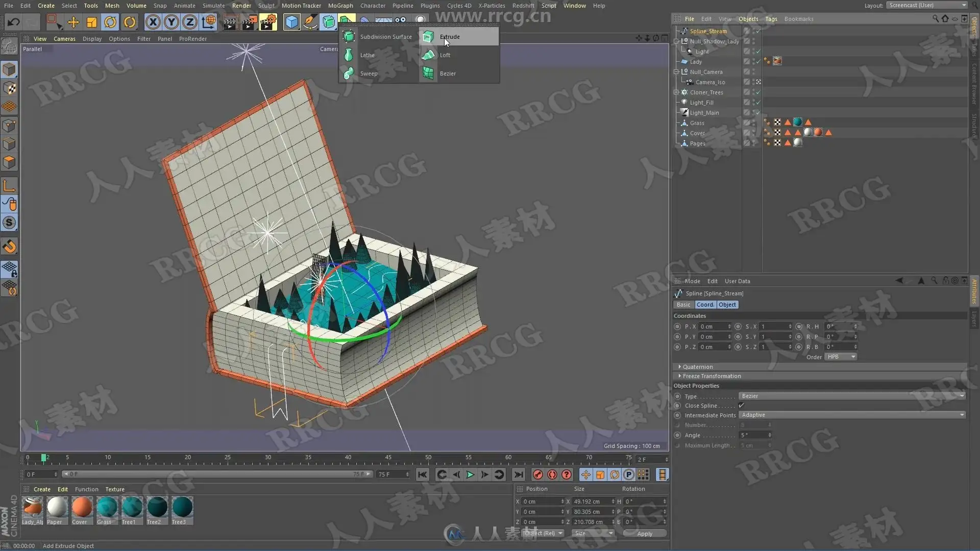Viewport: 980px width, 551px height.
Task: Lock the Y axis
Action: 171,22
